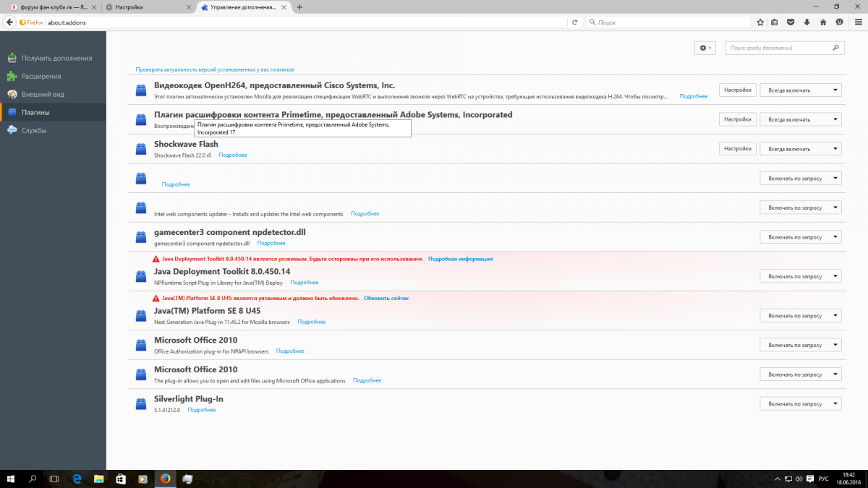Click the volume speaker tray icon
Screen dimensions: 868x488
pyautogui.click(x=798, y=479)
